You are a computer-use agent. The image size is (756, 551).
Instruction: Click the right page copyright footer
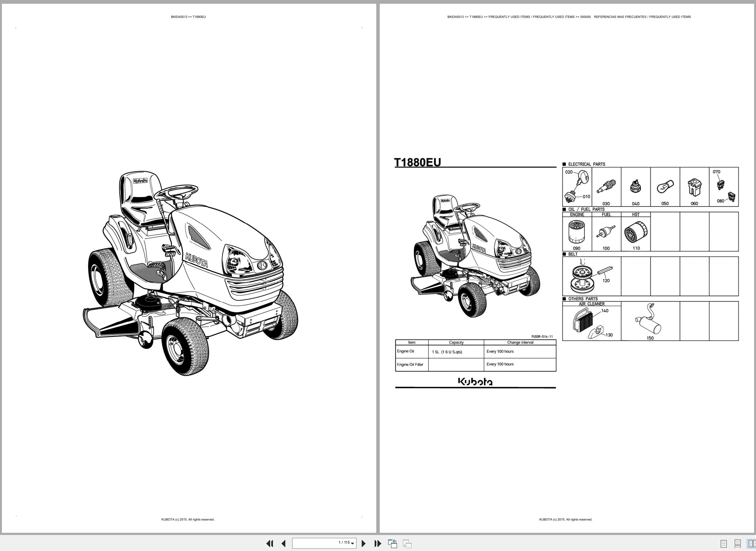(x=566, y=519)
